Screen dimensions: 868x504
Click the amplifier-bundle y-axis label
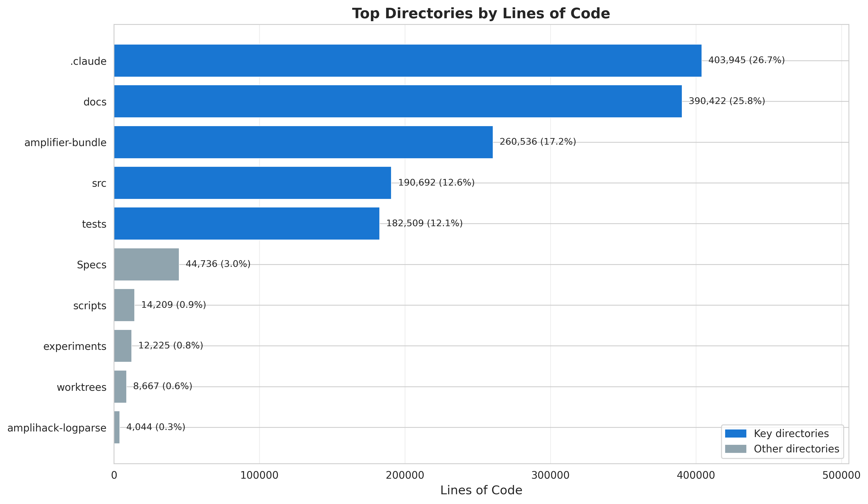(65, 142)
